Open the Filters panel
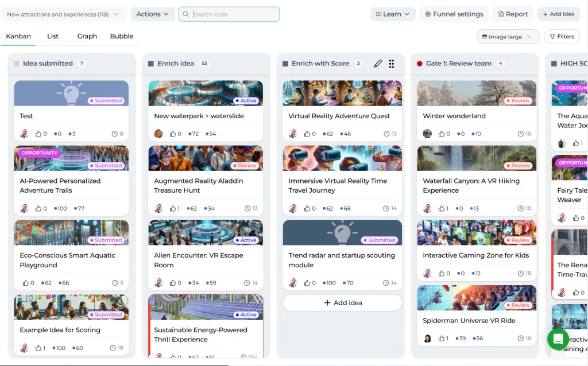588x366 pixels. tap(562, 37)
